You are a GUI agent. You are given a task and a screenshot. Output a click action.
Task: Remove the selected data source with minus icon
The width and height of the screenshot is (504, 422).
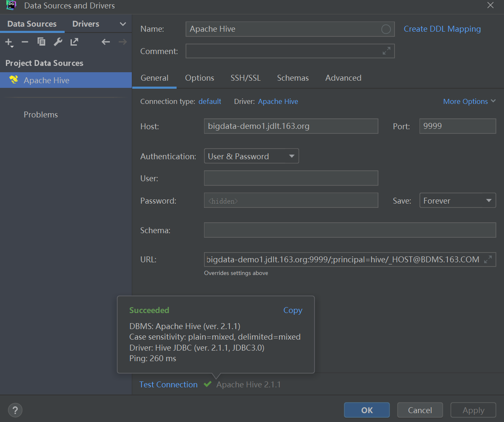(x=25, y=42)
